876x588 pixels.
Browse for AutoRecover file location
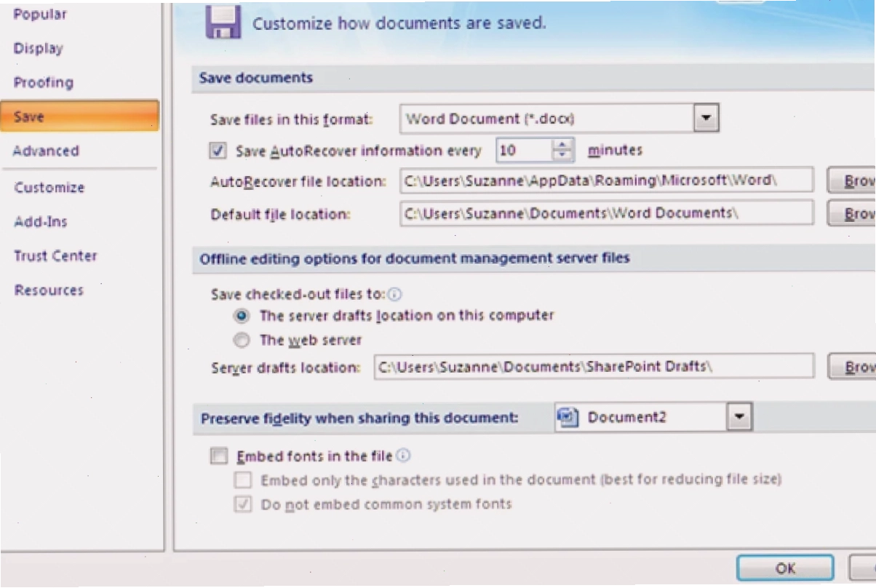click(851, 180)
